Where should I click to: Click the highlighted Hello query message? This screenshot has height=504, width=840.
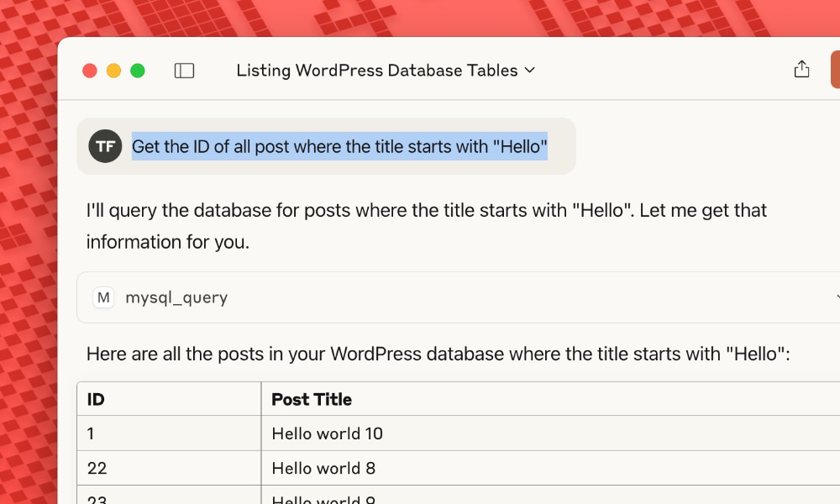pos(339,146)
